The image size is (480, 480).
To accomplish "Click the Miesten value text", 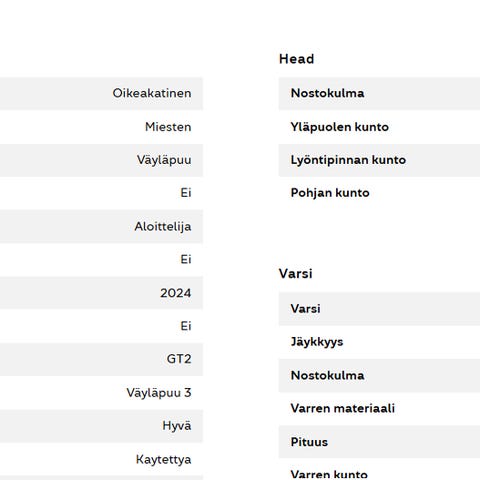I will coord(168,127).
